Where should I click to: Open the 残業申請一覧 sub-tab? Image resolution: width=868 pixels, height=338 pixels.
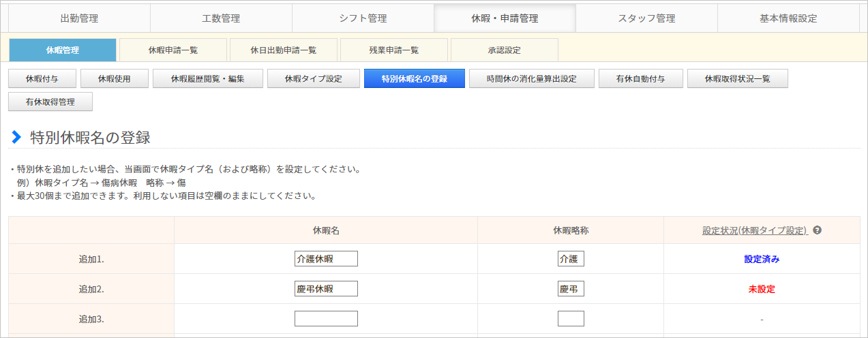(394, 50)
